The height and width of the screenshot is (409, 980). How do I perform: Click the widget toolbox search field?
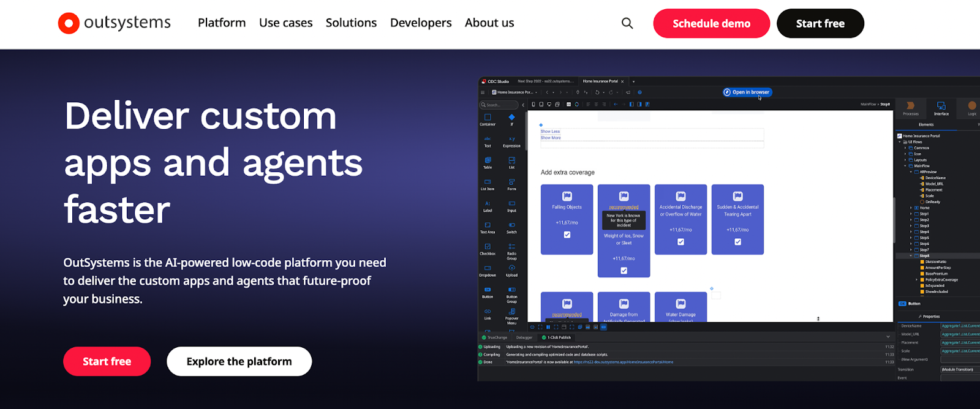coord(500,105)
